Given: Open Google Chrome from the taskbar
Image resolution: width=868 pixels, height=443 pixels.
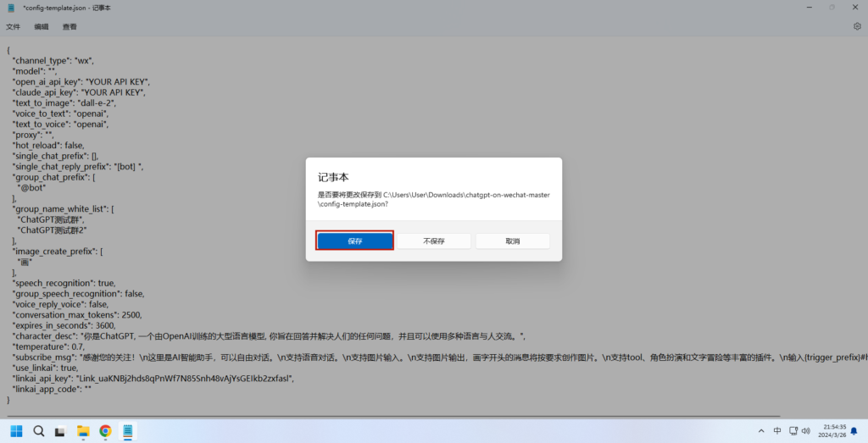Looking at the screenshot, I should pyautogui.click(x=105, y=431).
